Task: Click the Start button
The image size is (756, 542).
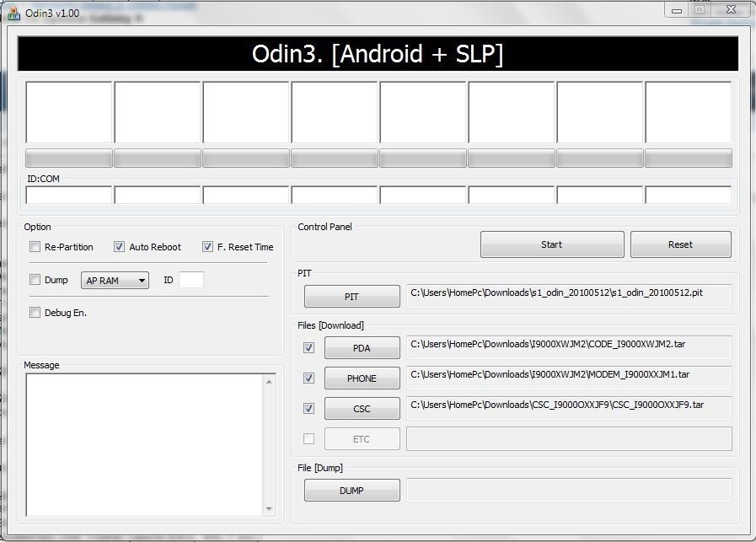Action: 552,244
